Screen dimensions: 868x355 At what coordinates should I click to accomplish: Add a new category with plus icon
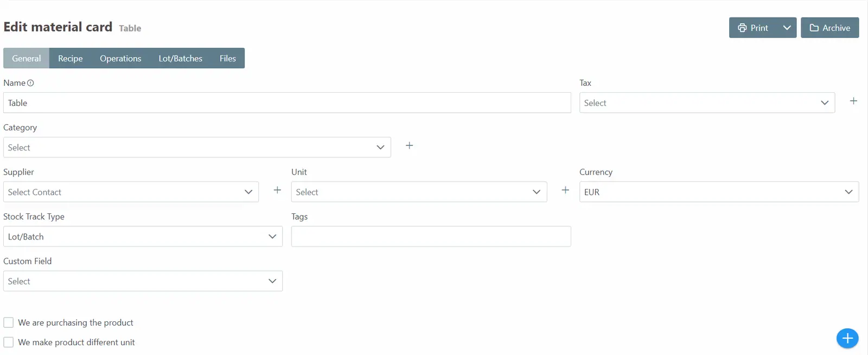click(x=410, y=145)
